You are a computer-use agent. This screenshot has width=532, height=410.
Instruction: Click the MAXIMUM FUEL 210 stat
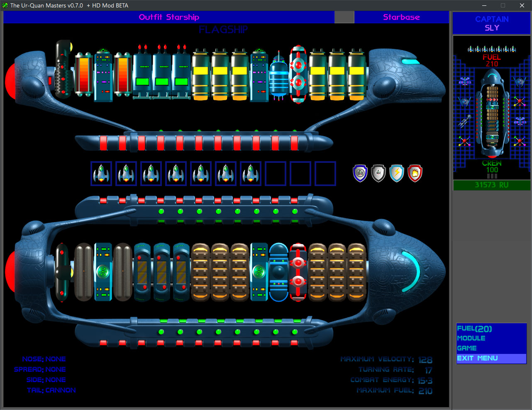point(395,390)
